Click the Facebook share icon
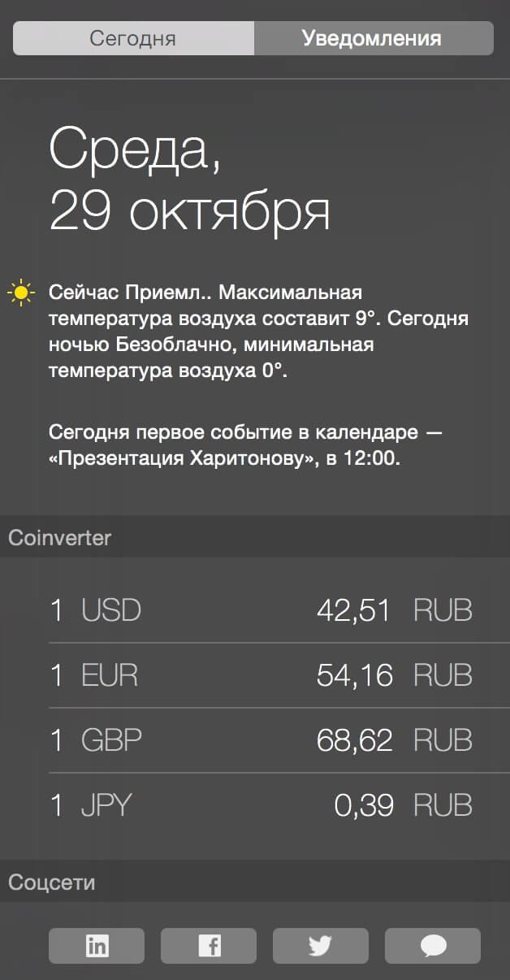The height and width of the screenshot is (980, 510). click(x=209, y=946)
